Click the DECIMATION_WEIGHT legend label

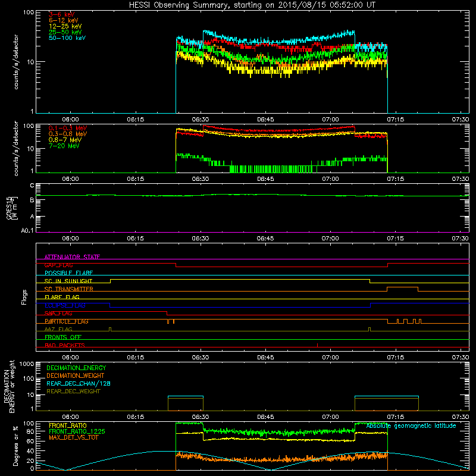pos(76,375)
